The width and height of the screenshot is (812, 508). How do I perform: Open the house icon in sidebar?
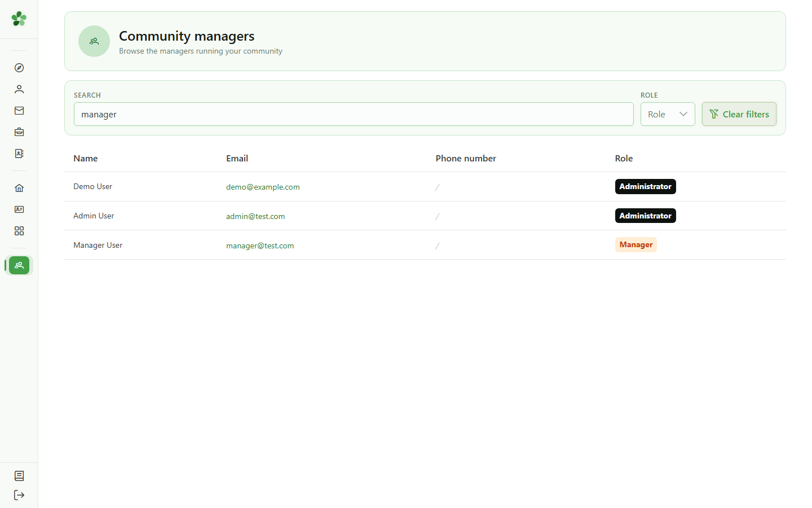19,188
